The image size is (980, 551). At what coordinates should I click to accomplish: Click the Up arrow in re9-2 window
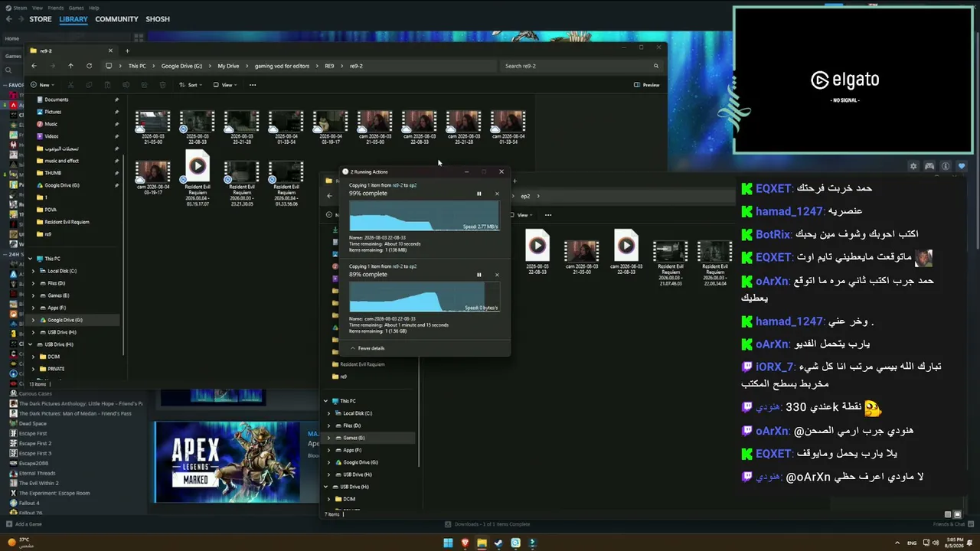[70, 66]
